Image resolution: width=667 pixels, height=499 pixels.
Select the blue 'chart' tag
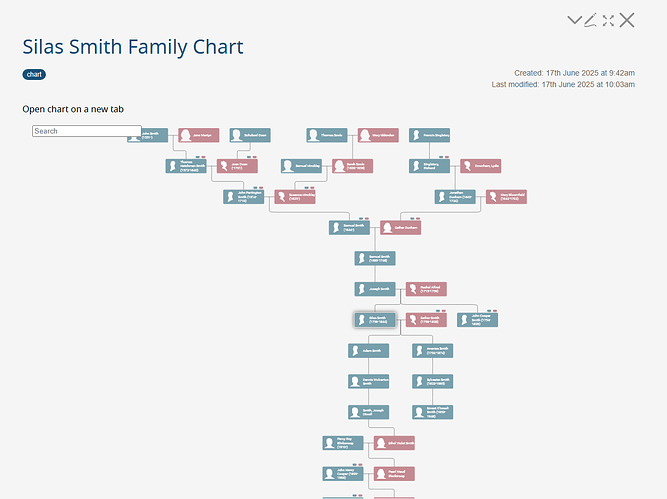click(34, 74)
